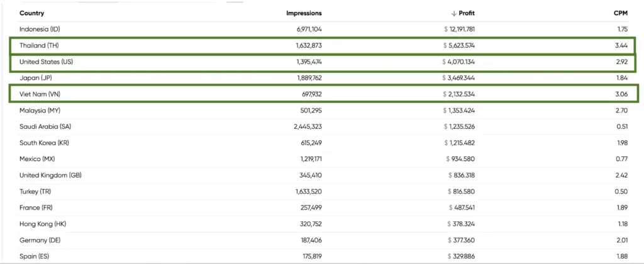Select the Malaysia (MY) row label
The height and width of the screenshot is (264, 644).
tap(40, 111)
